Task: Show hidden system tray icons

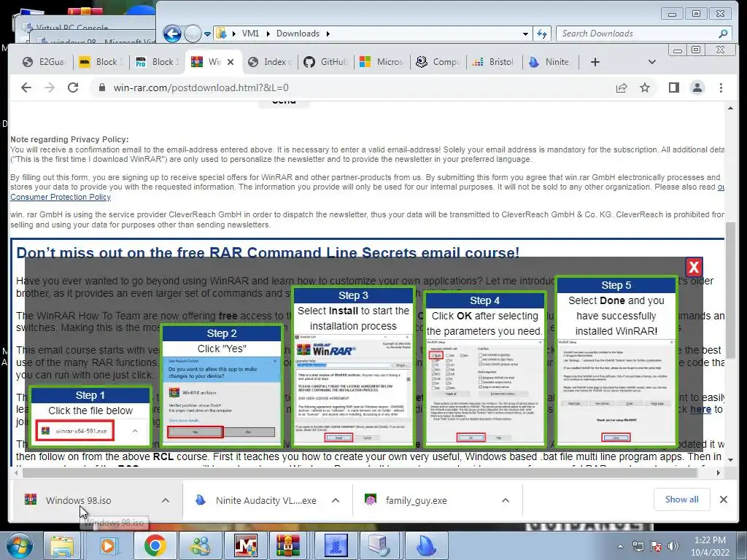Action: (x=620, y=546)
